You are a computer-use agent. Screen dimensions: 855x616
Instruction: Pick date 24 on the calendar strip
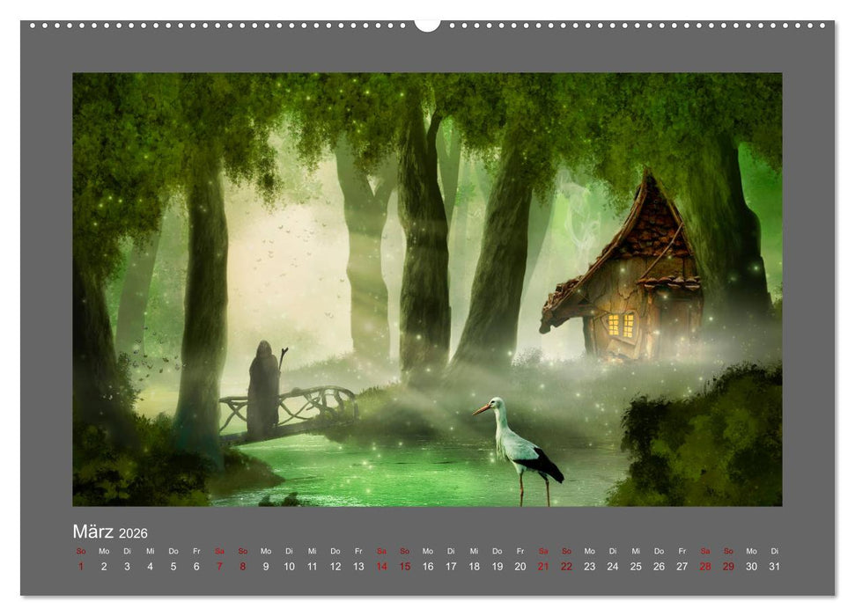613,567
